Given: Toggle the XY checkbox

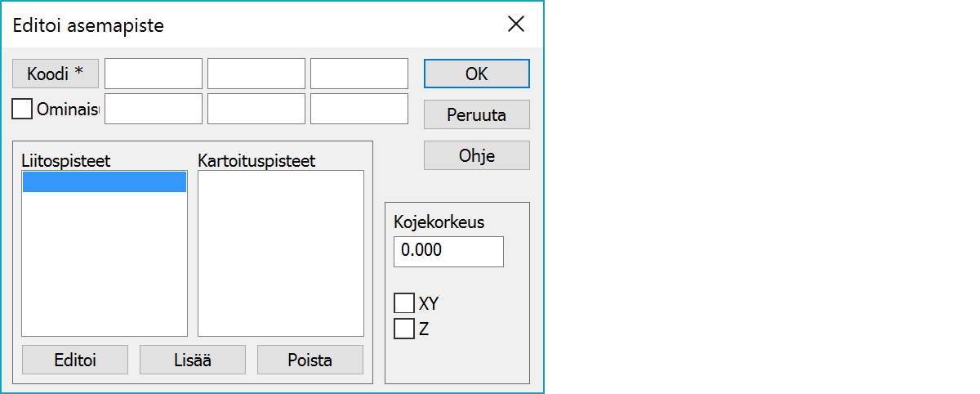Looking at the screenshot, I should tap(404, 304).
